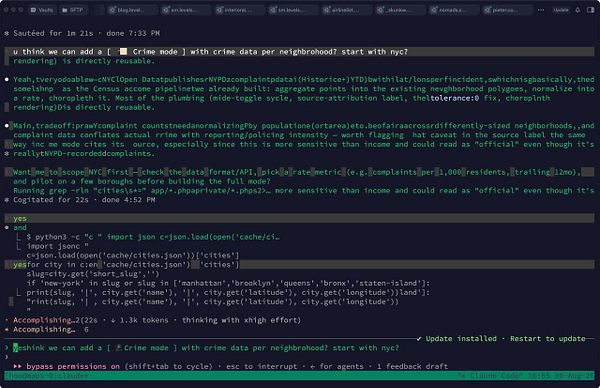This screenshot has width=600, height=388.
Task: Click the highlighted "yes" reply line
Action: (x=299, y=218)
